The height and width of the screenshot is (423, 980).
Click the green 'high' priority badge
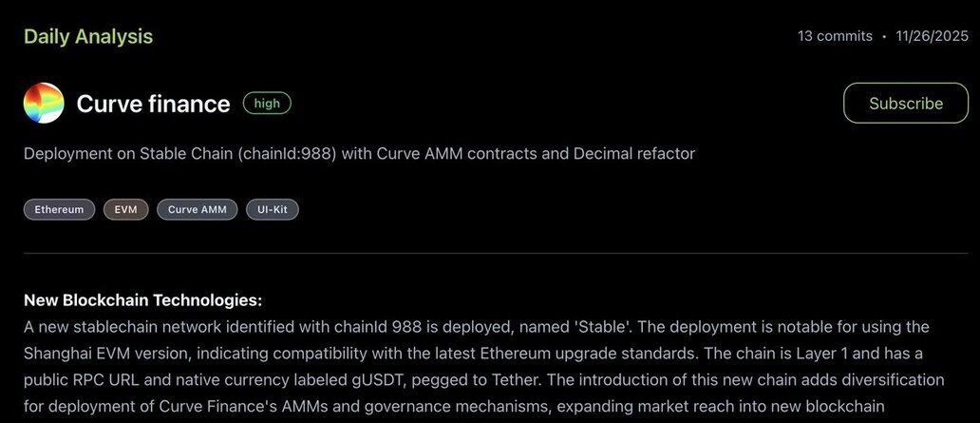pos(267,104)
